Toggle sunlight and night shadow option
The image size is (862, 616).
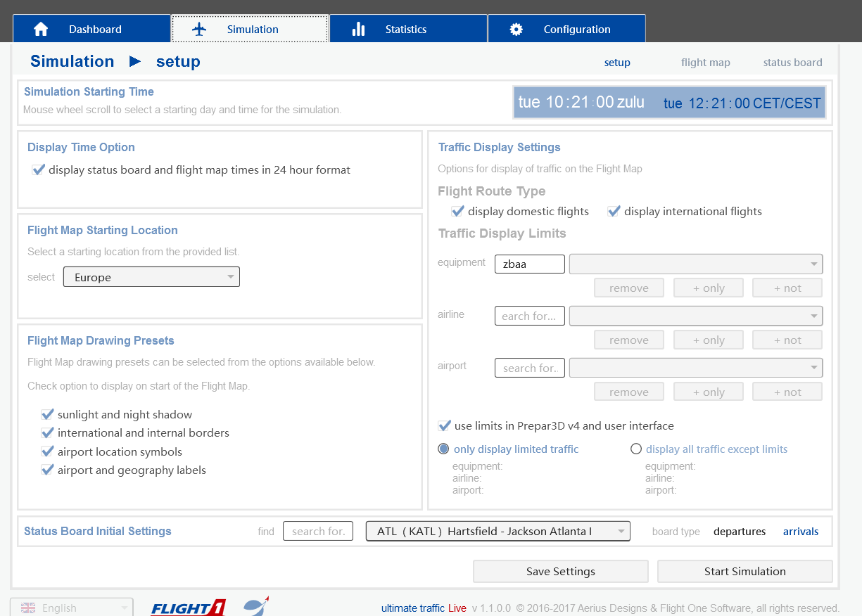tap(48, 414)
